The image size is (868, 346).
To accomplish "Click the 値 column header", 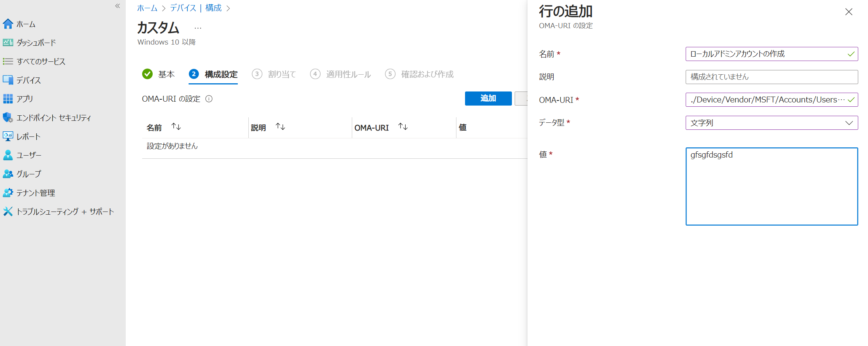I will click(463, 127).
